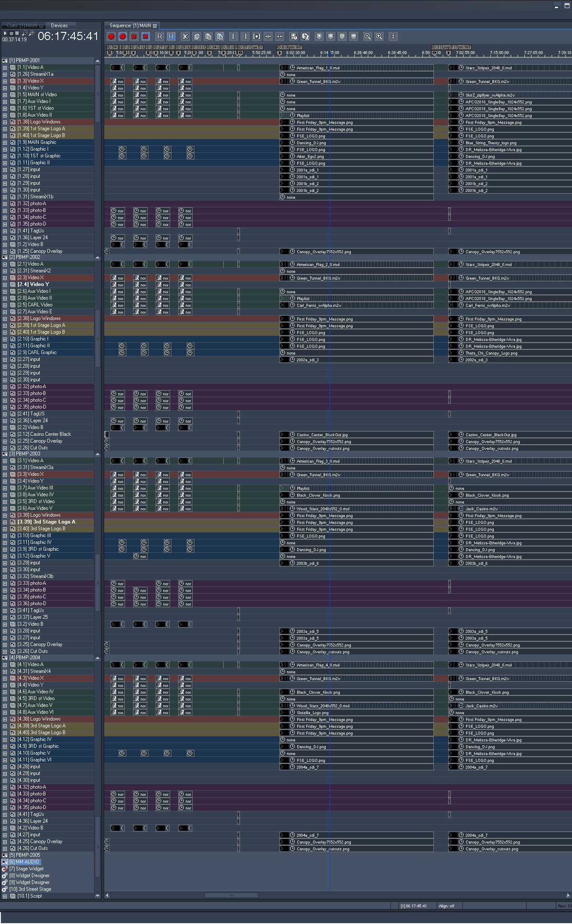Viewport: 572px width, 924px height.
Task: Click the scissors cut icon
Action: (x=185, y=37)
